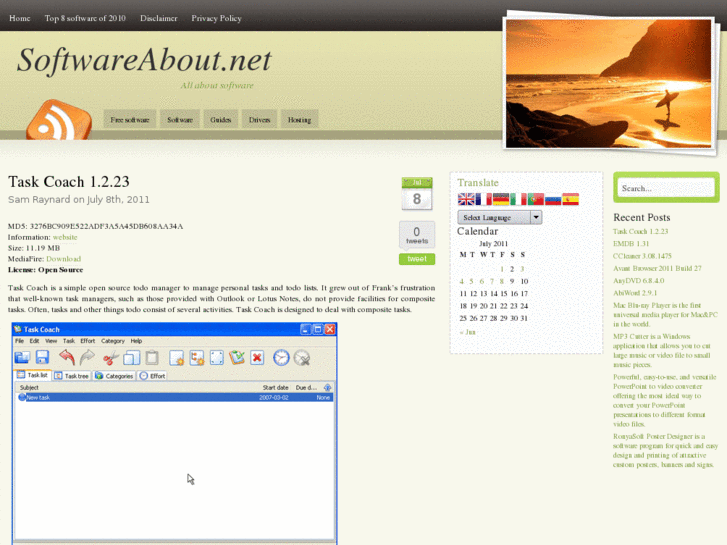Click the Subject column header
The image size is (727, 545).
(29, 387)
